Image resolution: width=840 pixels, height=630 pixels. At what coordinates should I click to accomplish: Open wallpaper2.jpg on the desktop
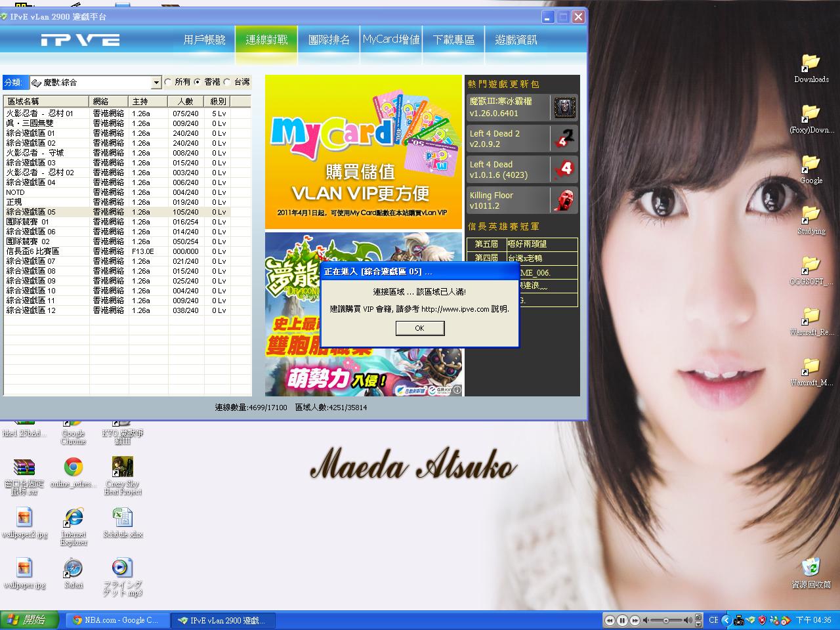(x=24, y=523)
